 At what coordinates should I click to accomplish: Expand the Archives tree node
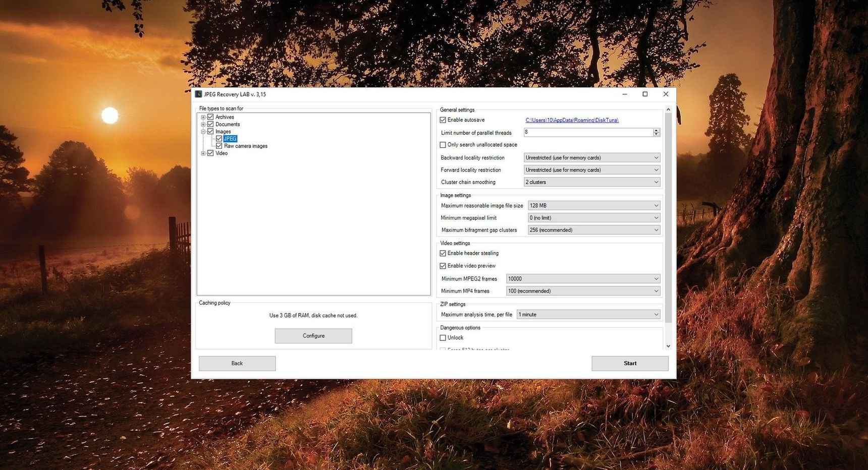click(203, 117)
